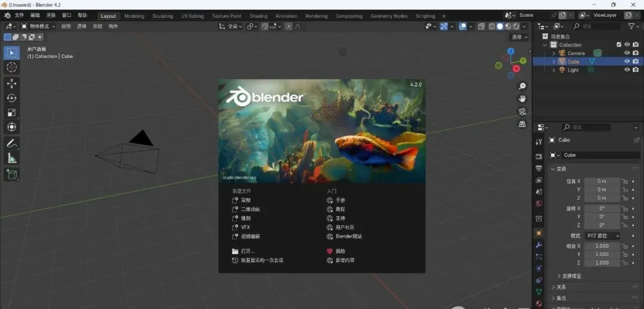Open the Tool properties tab
Image resolution: width=644 pixels, height=309 pixels.
pyautogui.click(x=539, y=142)
